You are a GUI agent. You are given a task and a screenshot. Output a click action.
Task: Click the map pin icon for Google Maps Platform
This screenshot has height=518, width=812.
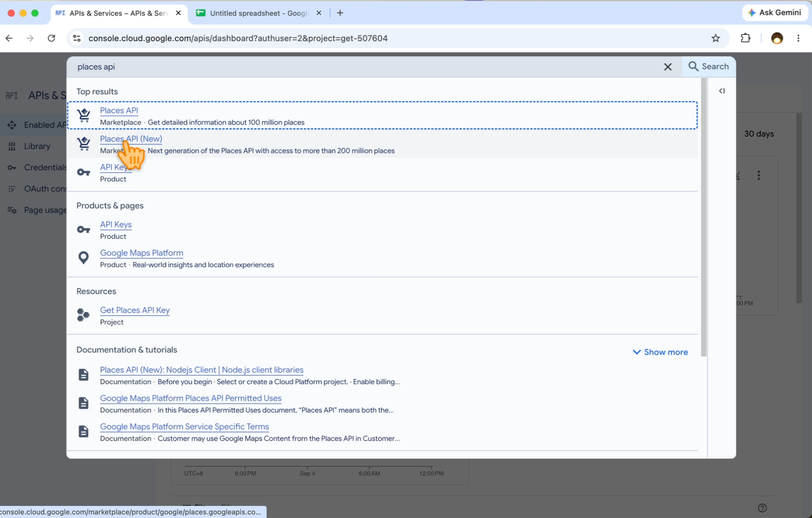(84, 258)
